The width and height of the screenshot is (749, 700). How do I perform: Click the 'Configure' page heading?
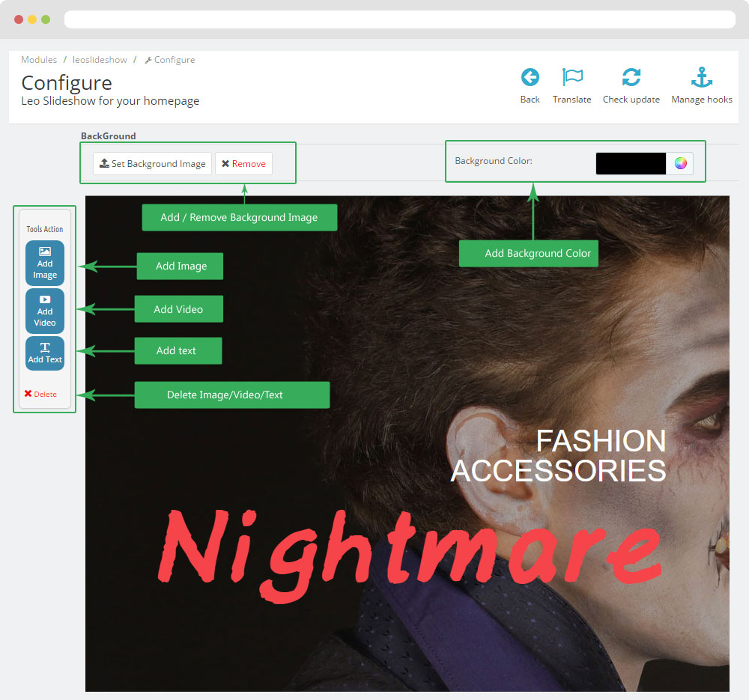(x=67, y=83)
